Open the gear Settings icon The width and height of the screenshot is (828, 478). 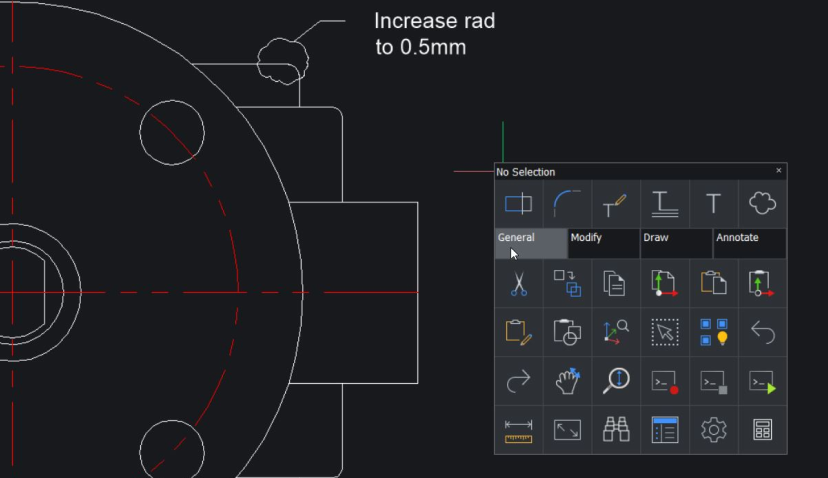tap(713, 430)
